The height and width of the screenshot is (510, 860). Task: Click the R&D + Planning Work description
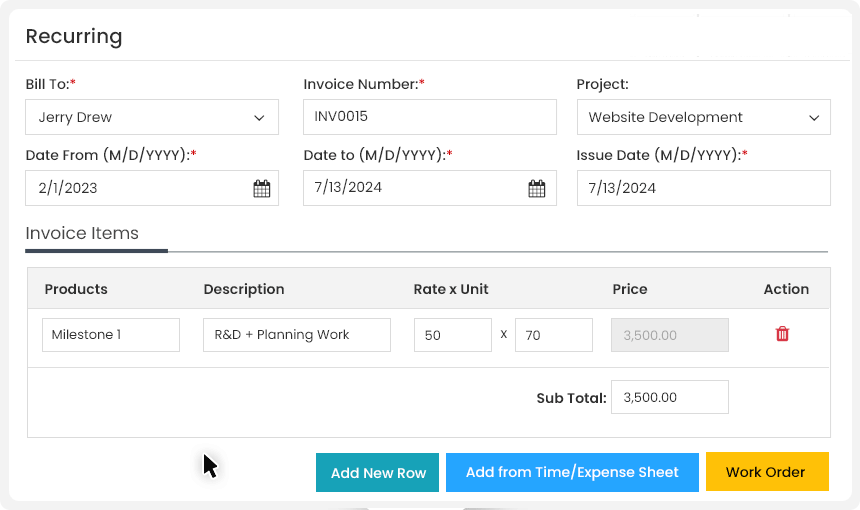[296, 335]
